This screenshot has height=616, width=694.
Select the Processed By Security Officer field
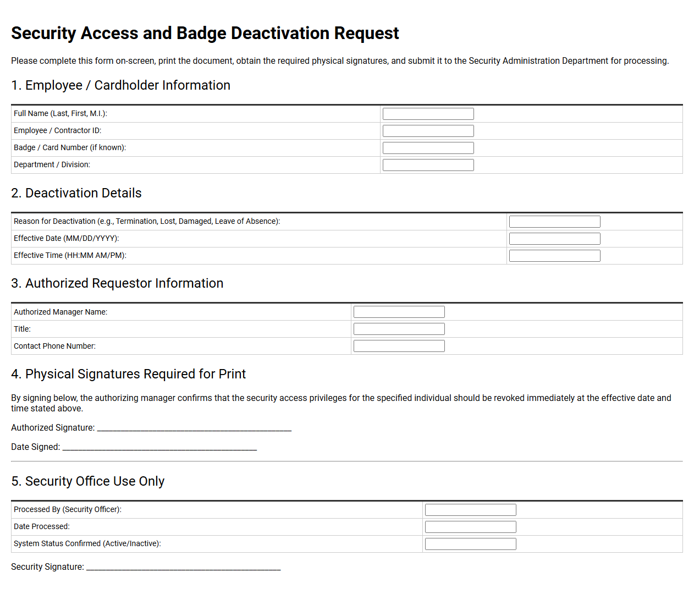[x=470, y=510]
